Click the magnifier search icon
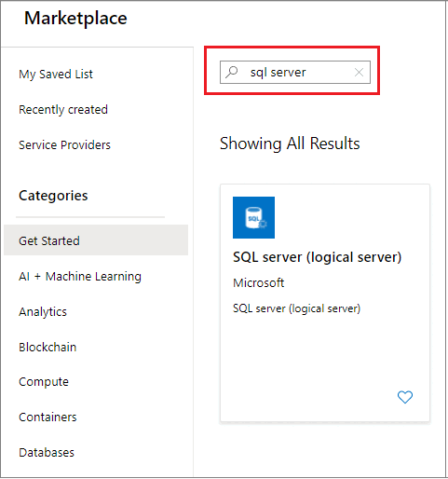 tap(232, 73)
